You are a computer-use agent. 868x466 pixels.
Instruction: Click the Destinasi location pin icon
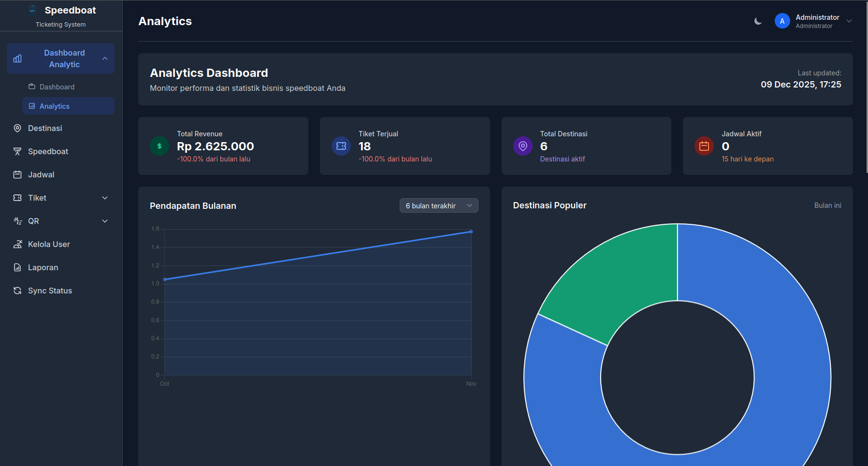pyautogui.click(x=17, y=128)
